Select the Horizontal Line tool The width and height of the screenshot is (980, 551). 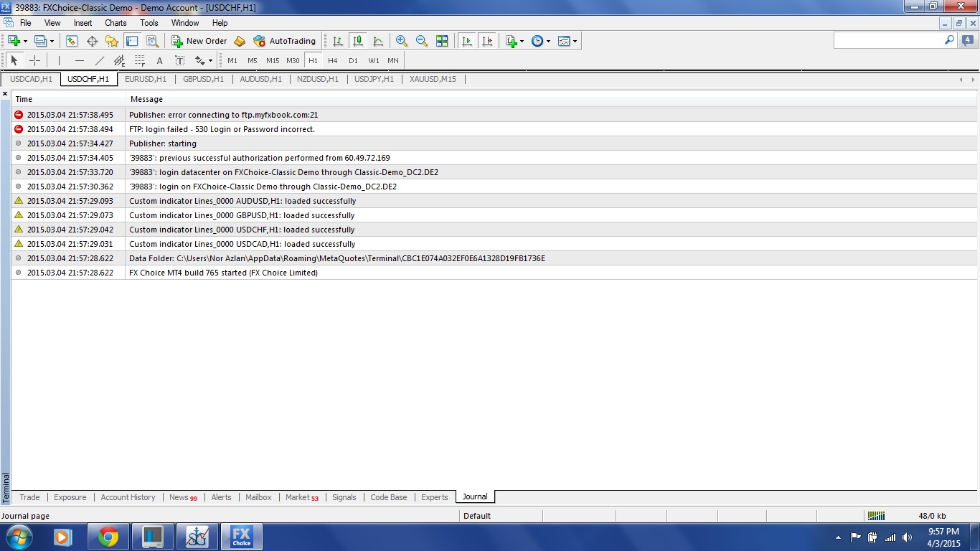[79, 60]
